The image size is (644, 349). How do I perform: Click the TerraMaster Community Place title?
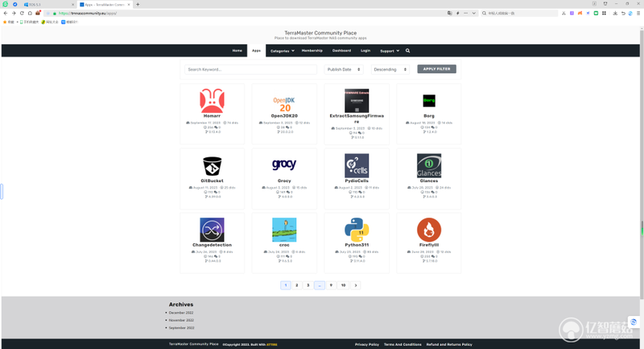tap(320, 33)
